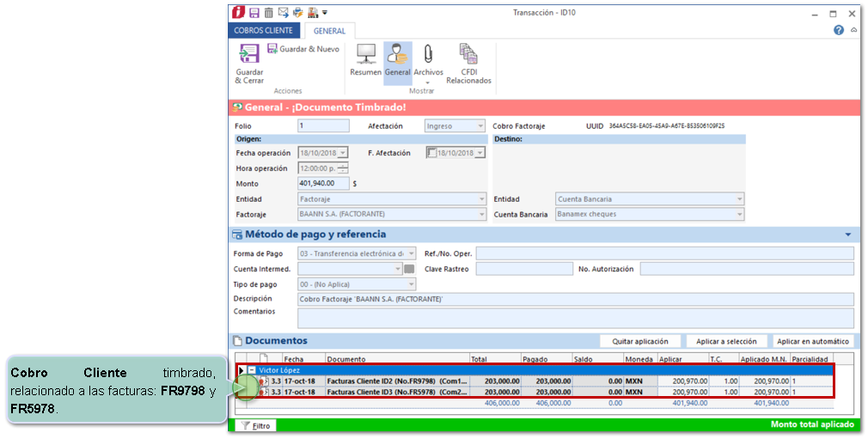Collapse the Método de pago y referencia section
This screenshot has height=439, width=868.
pyautogui.click(x=847, y=235)
